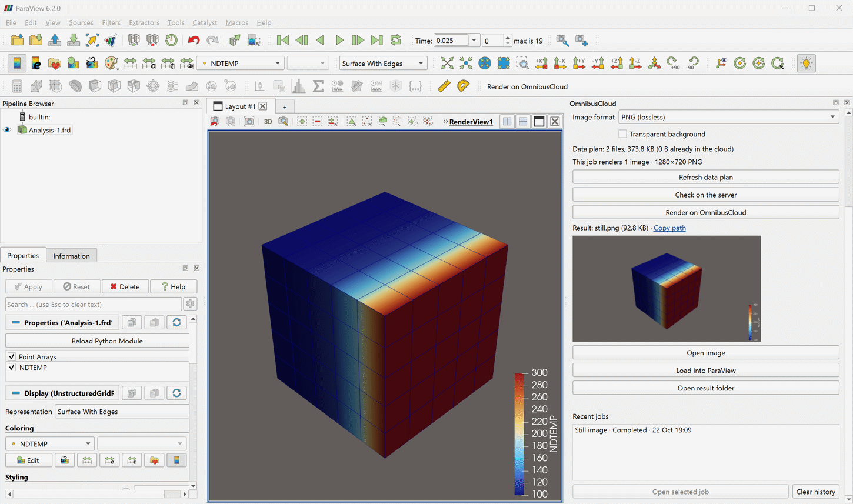Click the Copy path link

[669, 228]
